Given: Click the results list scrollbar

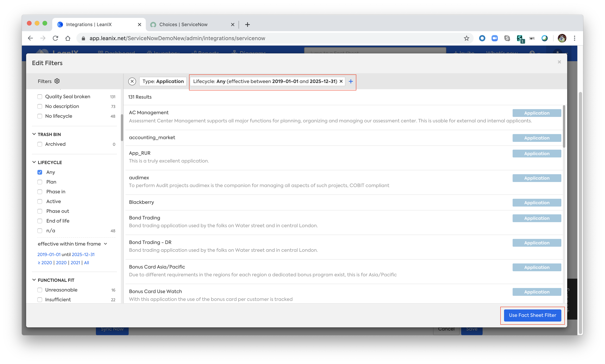Looking at the screenshot, I should click(564, 127).
